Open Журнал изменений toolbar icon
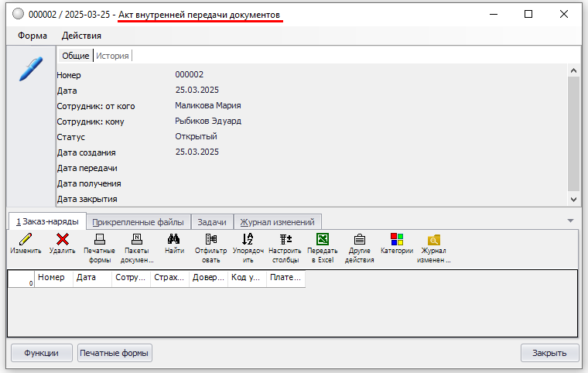 (434, 240)
